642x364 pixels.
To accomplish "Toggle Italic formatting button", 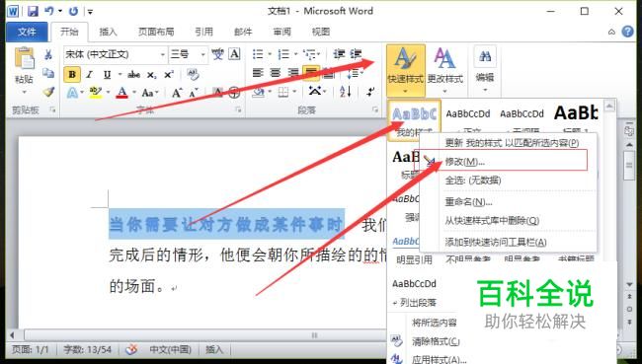I will 89,74.
